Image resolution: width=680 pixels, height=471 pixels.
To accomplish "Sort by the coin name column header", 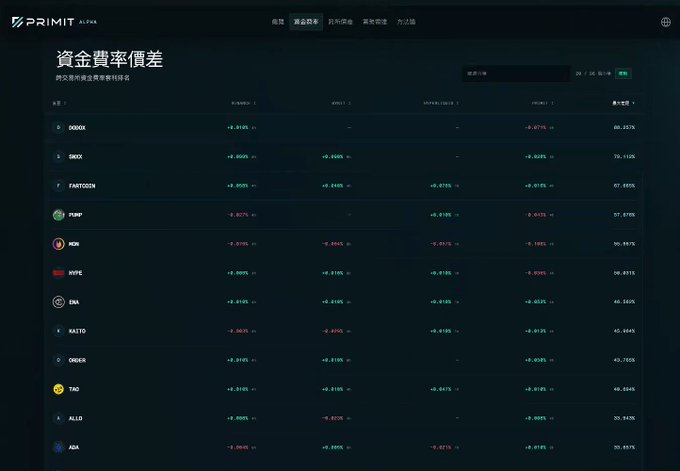I will pos(59,103).
